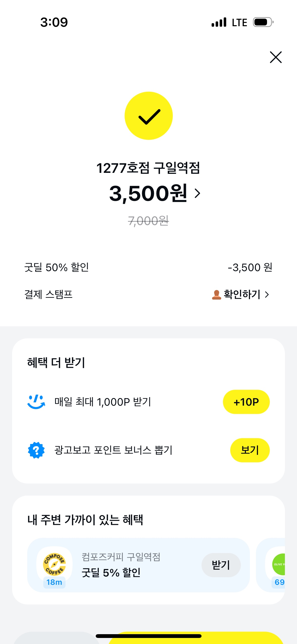Tap the green Olive Young logo

pos(279,564)
